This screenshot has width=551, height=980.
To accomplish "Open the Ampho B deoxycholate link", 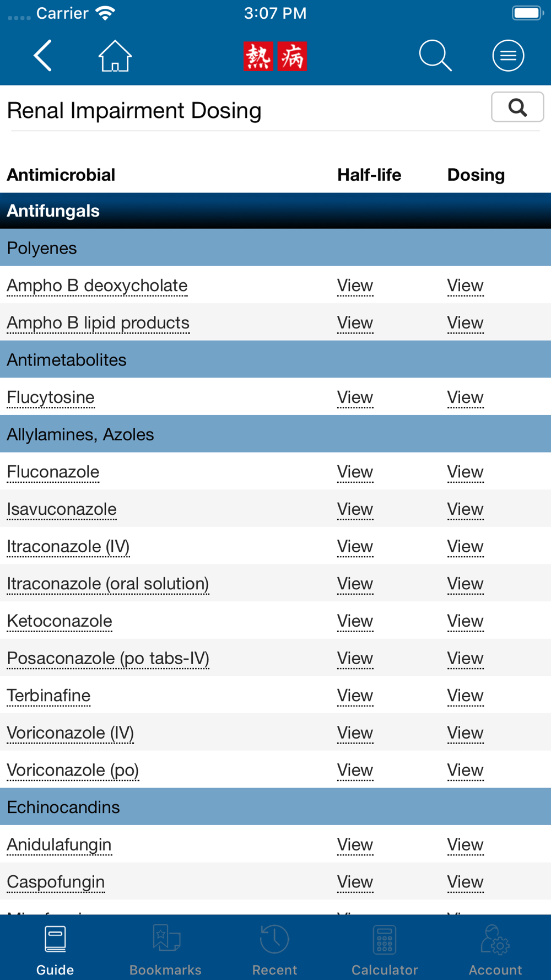I will pos(97,286).
